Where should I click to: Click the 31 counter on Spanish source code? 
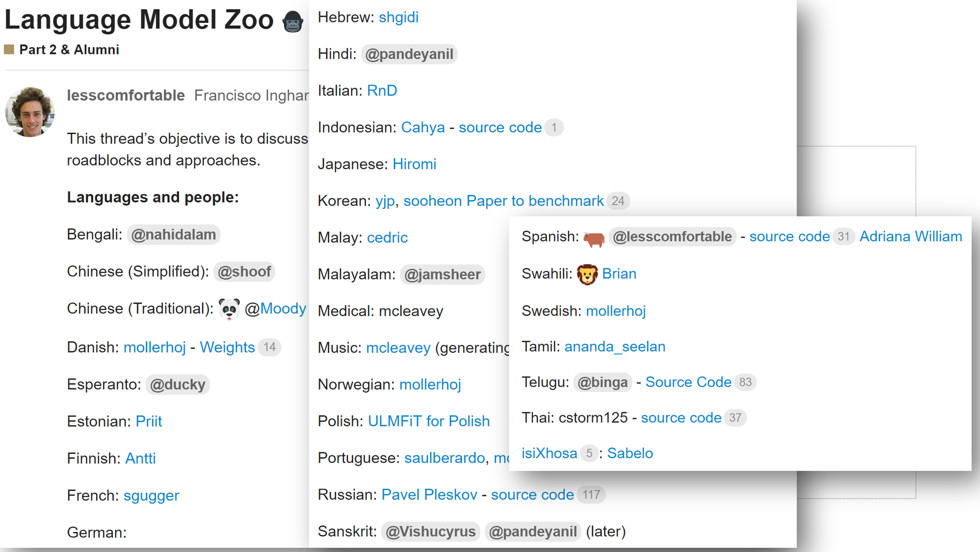tap(843, 236)
